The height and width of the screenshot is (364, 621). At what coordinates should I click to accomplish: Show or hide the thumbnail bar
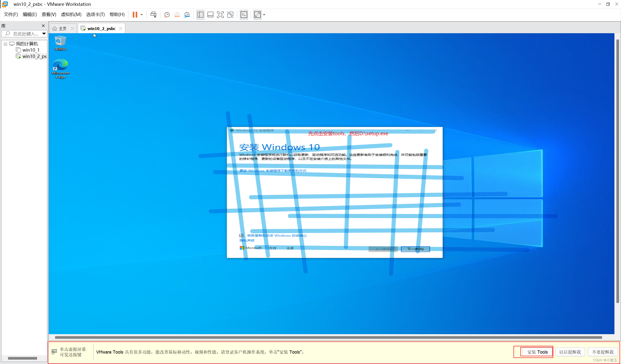coord(210,15)
